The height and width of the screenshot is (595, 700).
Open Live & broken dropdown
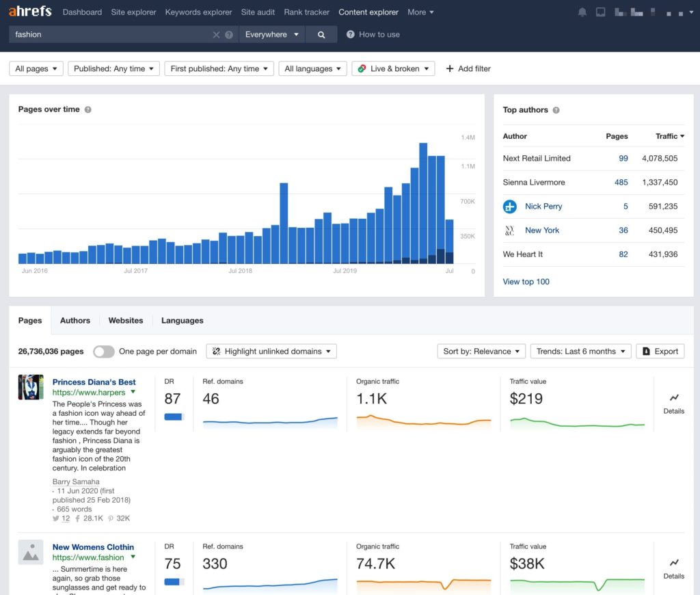(393, 68)
